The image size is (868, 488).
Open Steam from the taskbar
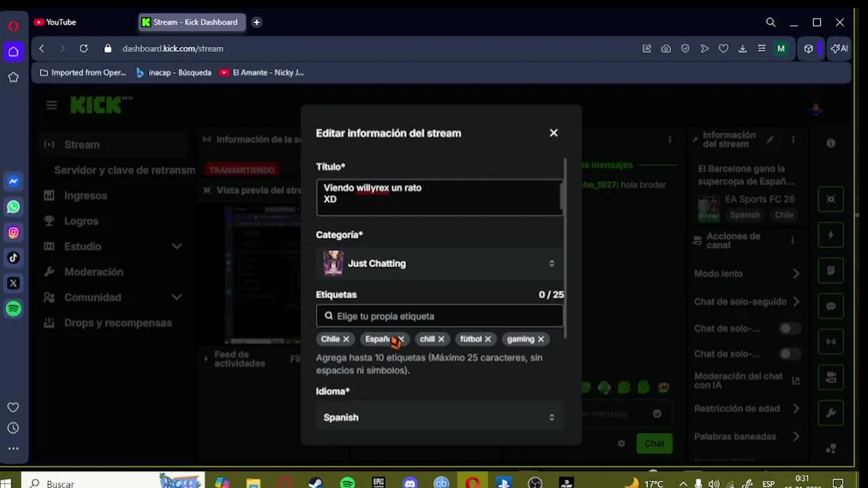315,483
